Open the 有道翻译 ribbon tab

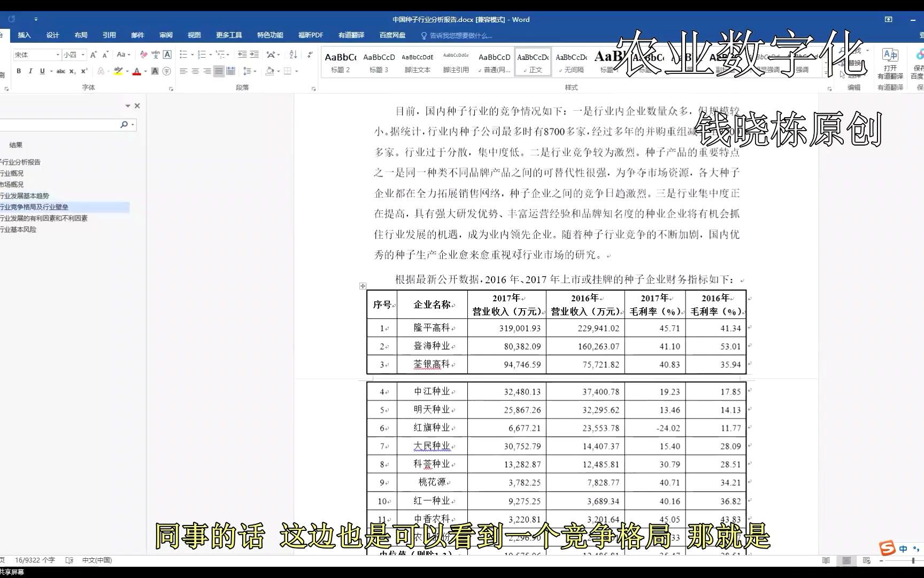[x=351, y=35]
